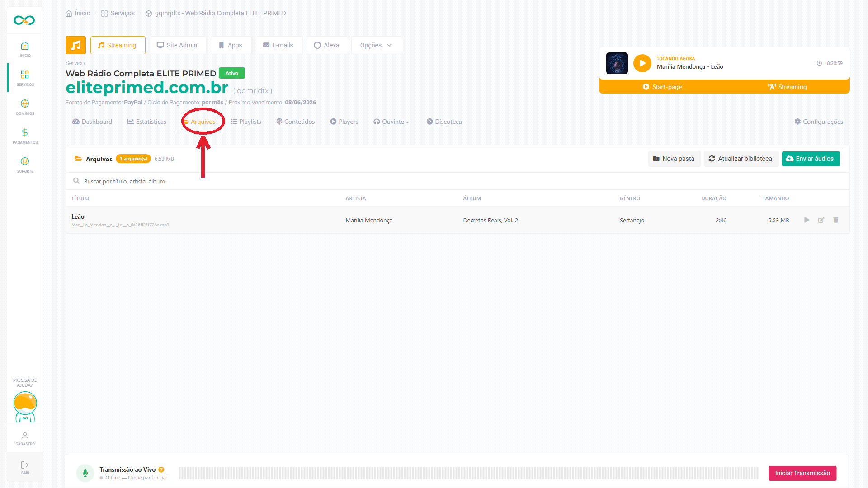This screenshot has width=868, height=488.
Task: Switch to the Discoteca tab
Action: click(444, 122)
